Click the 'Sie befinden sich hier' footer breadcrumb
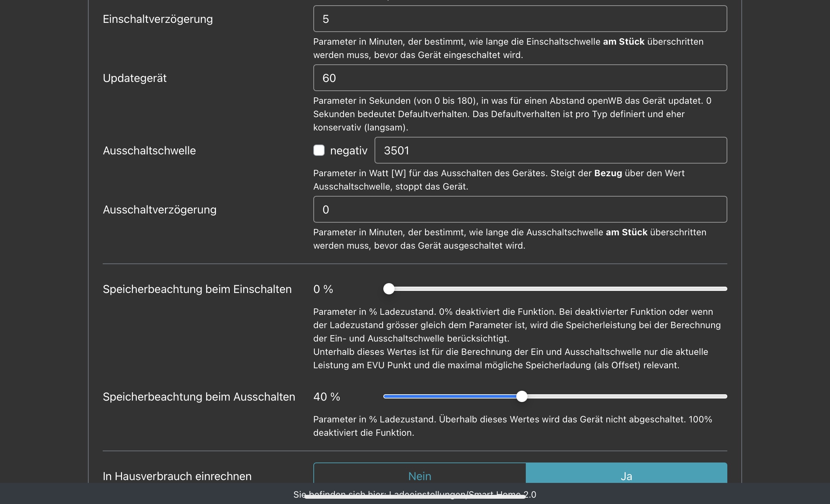This screenshot has height=504, width=830. tap(414, 494)
